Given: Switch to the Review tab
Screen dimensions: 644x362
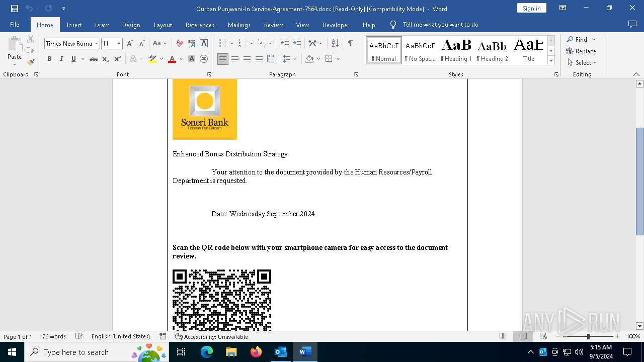Looking at the screenshot, I should point(273,25).
